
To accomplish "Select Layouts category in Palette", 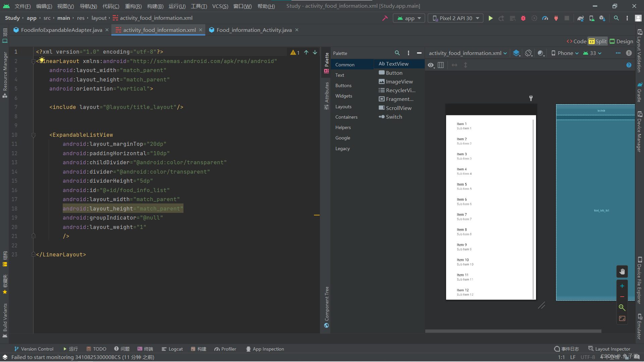I will [343, 107].
